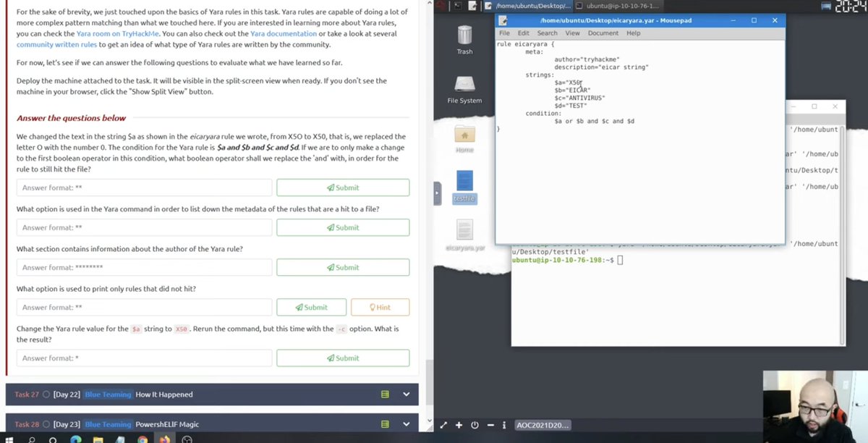Expand Task 28 PowershELIF Magic chevron
The width and height of the screenshot is (868, 443).
click(x=406, y=424)
